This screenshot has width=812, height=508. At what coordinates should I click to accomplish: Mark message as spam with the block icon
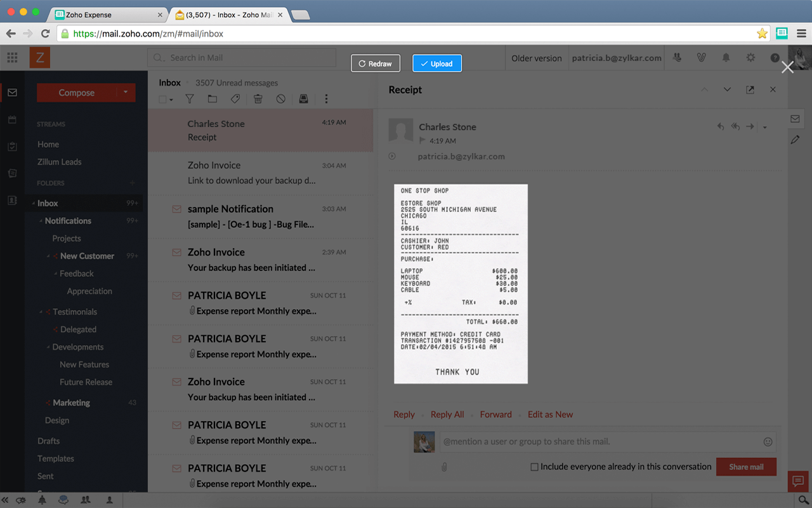[280, 99]
